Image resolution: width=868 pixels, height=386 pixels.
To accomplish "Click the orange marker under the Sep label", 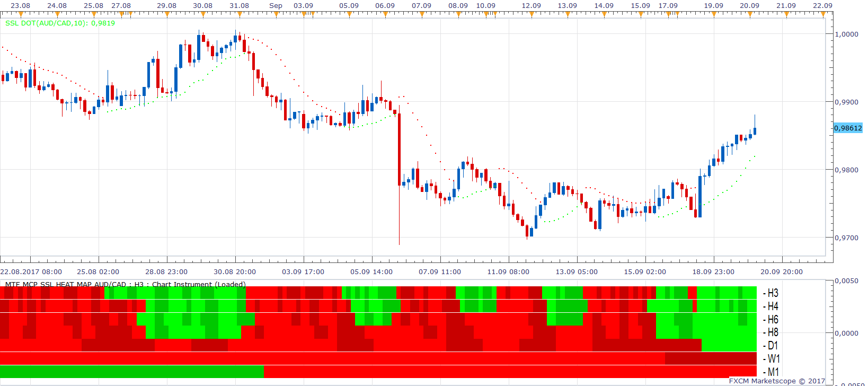I will 276,14.
